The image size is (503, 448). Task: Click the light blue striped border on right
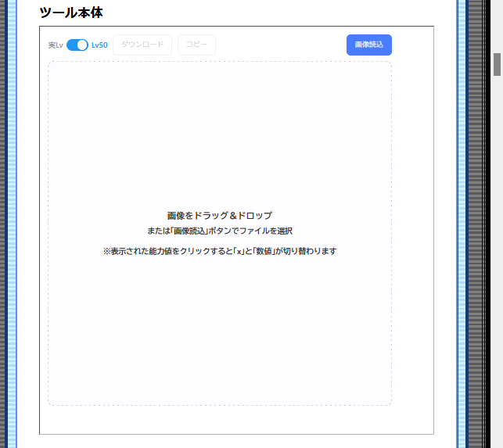click(462, 235)
